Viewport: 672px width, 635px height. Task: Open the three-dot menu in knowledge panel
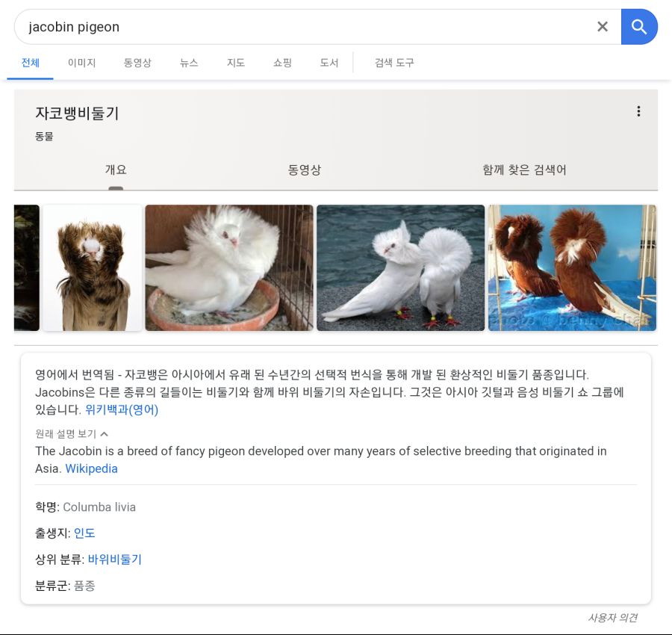(638, 111)
